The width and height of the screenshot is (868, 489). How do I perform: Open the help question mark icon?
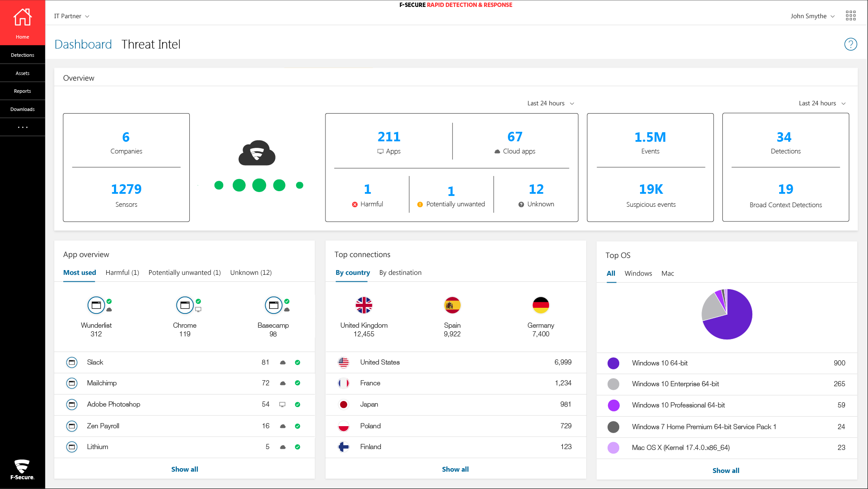click(850, 44)
